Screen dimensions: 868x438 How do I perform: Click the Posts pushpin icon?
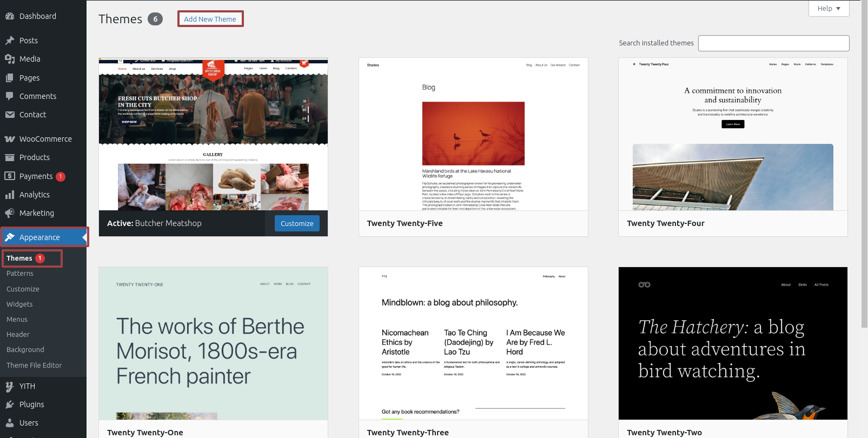pyautogui.click(x=10, y=41)
